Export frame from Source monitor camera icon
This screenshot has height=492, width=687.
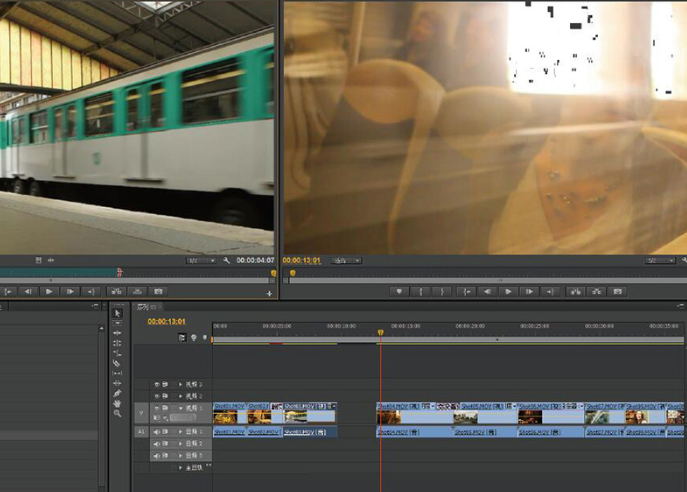pyautogui.click(x=159, y=291)
